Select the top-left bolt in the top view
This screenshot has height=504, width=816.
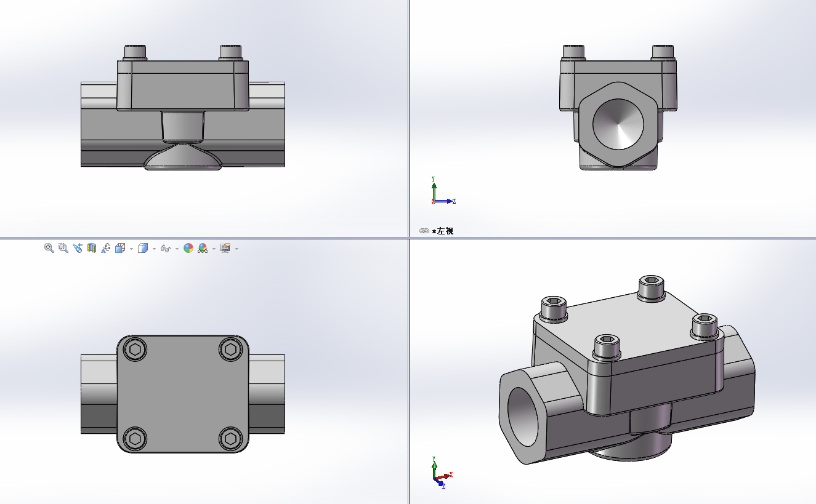(x=135, y=350)
